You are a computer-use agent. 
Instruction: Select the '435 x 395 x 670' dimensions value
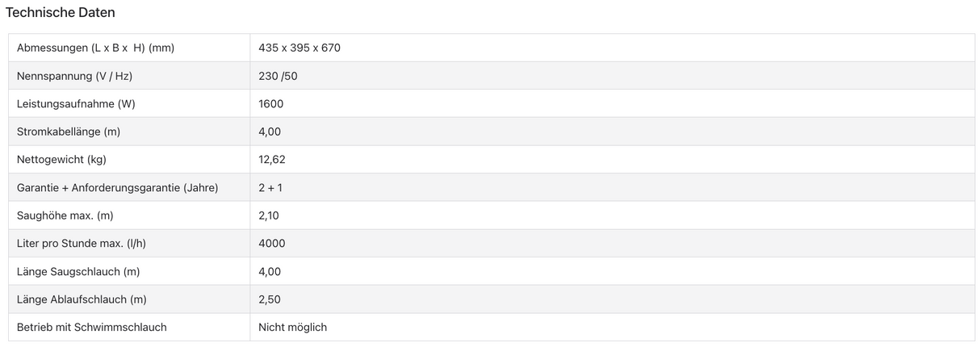[299, 48]
